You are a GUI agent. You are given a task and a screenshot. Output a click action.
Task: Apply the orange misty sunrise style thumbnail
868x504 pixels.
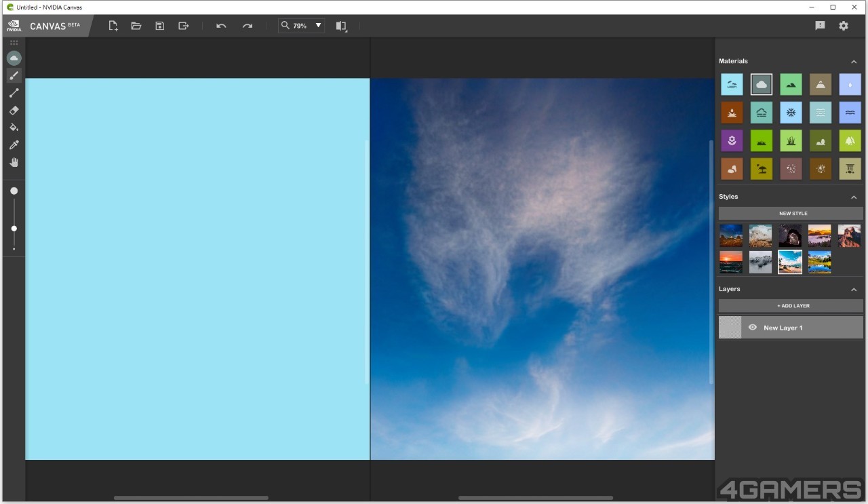820,235
